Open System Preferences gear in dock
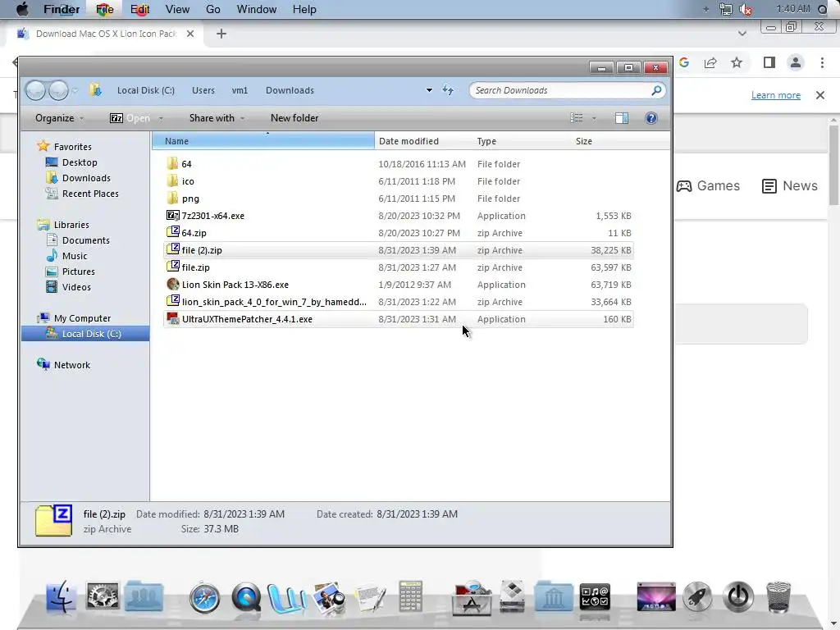The width and height of the screenshot is (840, 630). (x=103, y=596)
